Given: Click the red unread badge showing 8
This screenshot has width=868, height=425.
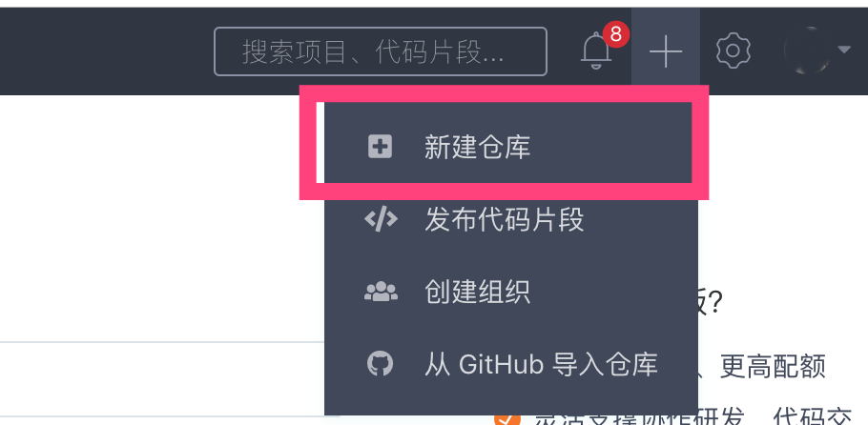Looking at the screenshot, I should pyautogui.click(x=615, y=35).
